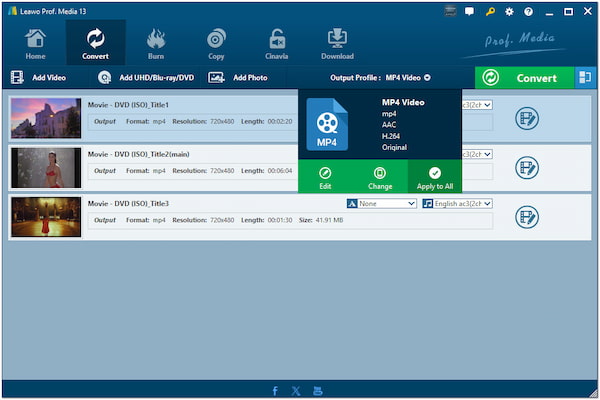Select title text Movie - DVD (ISO)_Title1
600x400 pixels.
pos(128,105)
